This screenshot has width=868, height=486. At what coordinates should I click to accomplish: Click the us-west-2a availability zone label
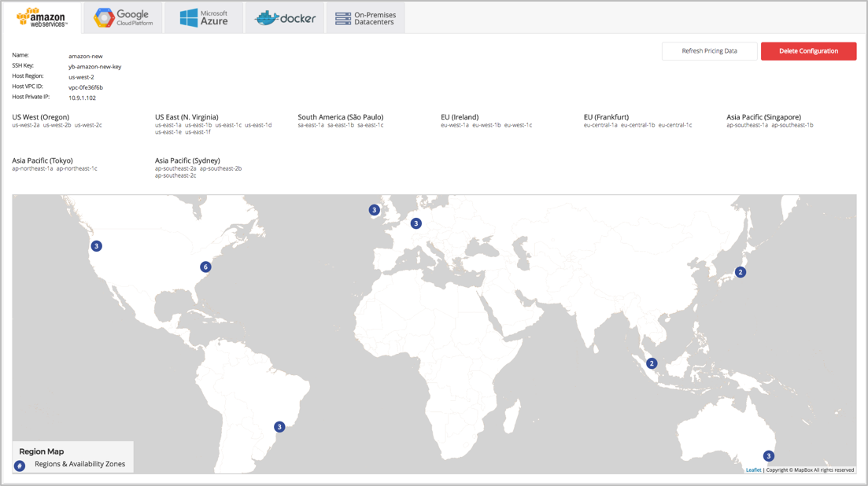tap(24, 123)
